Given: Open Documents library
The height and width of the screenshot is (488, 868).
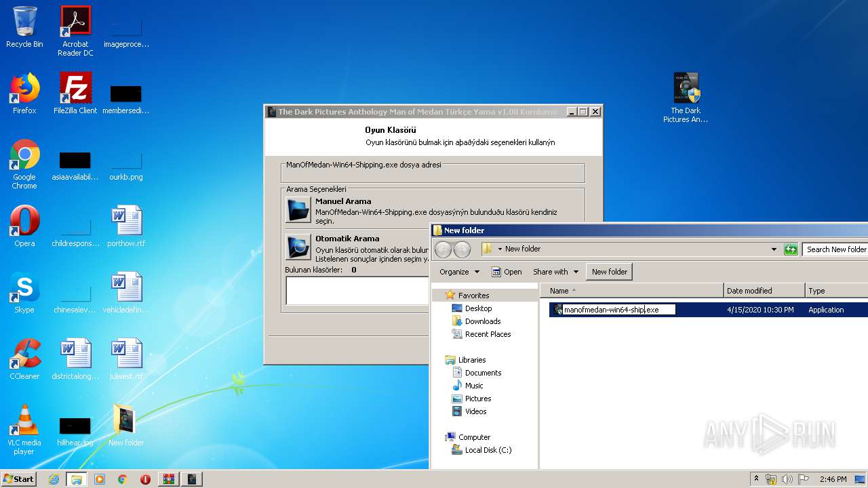Looking at the screenshot, I should coord(483,373).
